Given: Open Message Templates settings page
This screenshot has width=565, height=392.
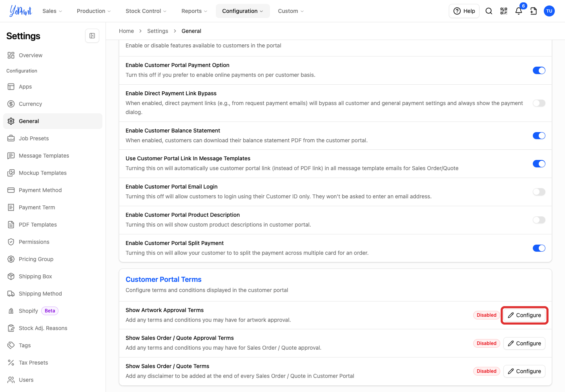Looking at the screenshot, I should [x=53, y=156].
